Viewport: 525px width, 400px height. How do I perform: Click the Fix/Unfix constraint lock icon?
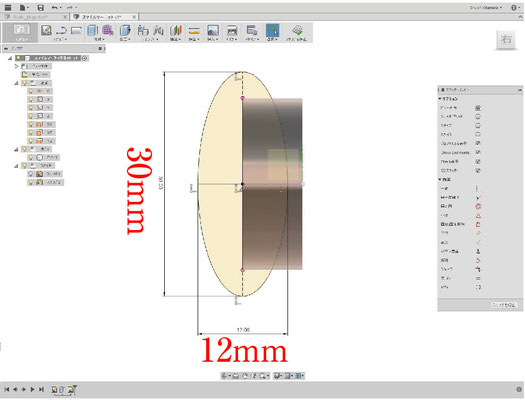pyautogui.click(x=478, y=224)
